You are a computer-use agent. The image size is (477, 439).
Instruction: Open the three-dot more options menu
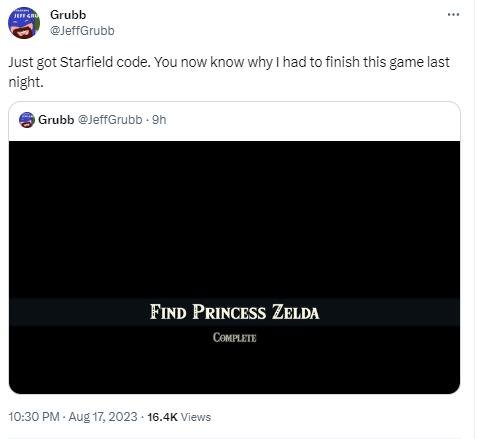tap(453, 14)
